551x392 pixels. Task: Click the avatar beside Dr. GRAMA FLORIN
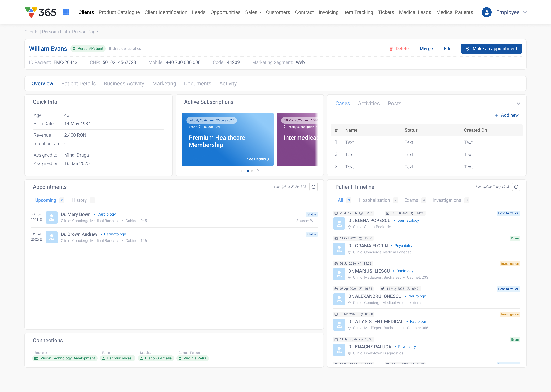[339, 249]
